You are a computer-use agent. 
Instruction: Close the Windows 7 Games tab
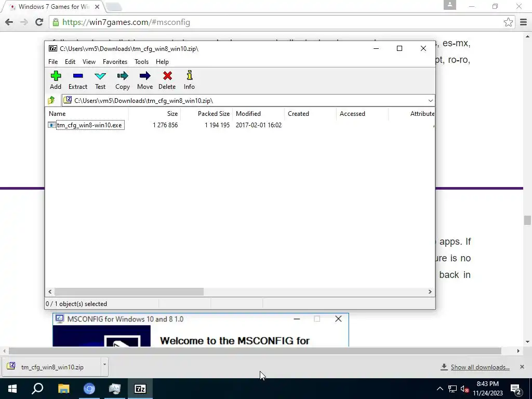tap(97, 6)
